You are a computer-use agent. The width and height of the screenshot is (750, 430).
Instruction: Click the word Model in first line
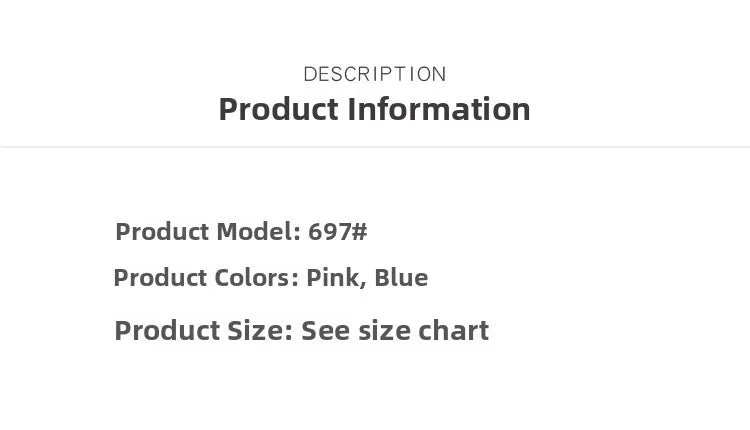(x=258, y=232)
